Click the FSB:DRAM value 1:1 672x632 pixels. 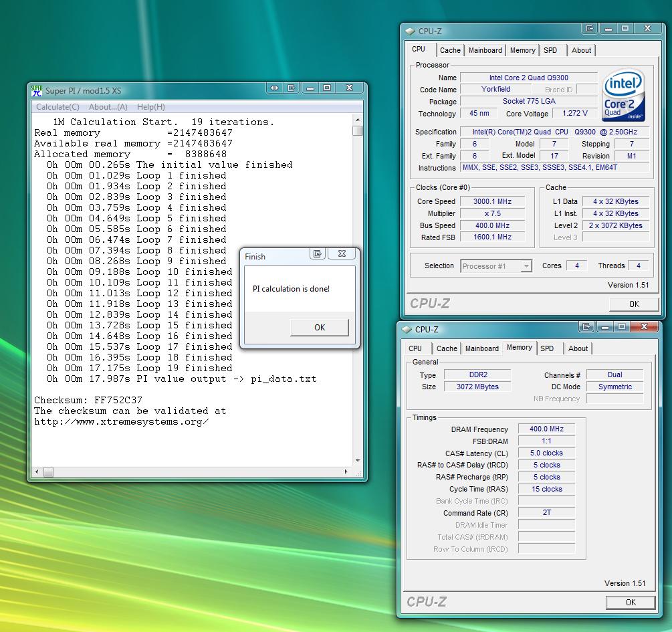click(x=546, y=441)
